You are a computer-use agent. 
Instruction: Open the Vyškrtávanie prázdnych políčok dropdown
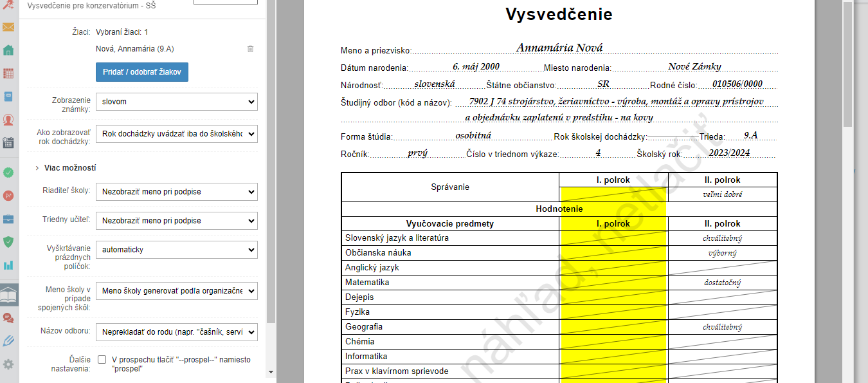(x=176, y=250)
